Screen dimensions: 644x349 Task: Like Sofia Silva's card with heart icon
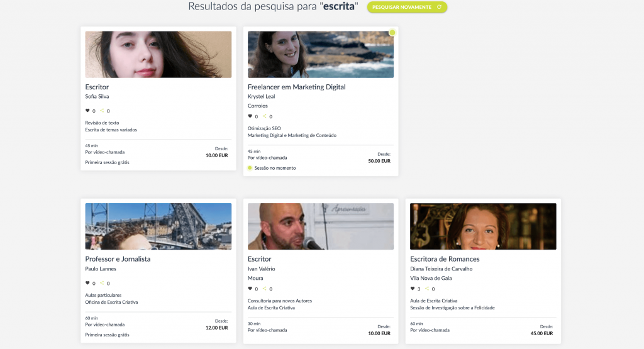pos(87,111)
